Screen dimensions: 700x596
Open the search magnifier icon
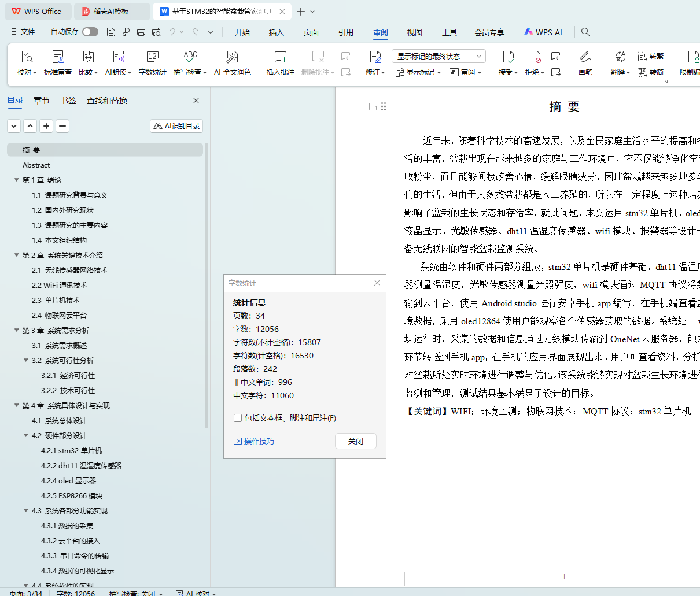[585, 32]
